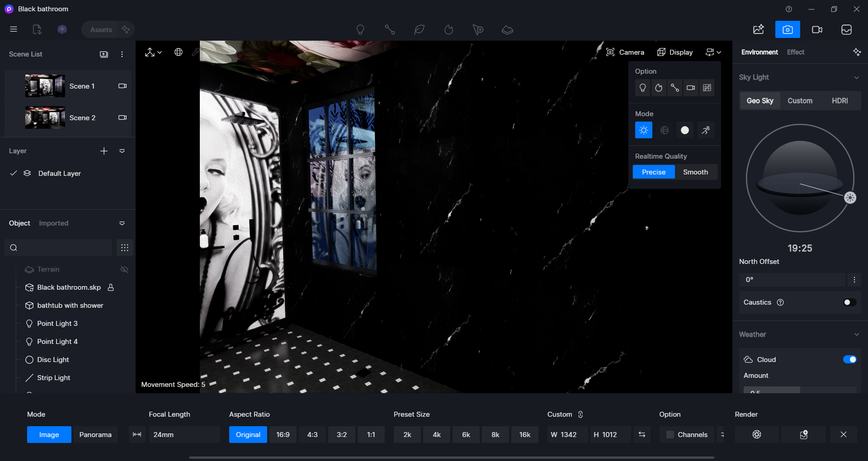Click the camera icon beside Scene 2
Image resolution: width=868 pixels, height=461 pixels.
point(123,118)
